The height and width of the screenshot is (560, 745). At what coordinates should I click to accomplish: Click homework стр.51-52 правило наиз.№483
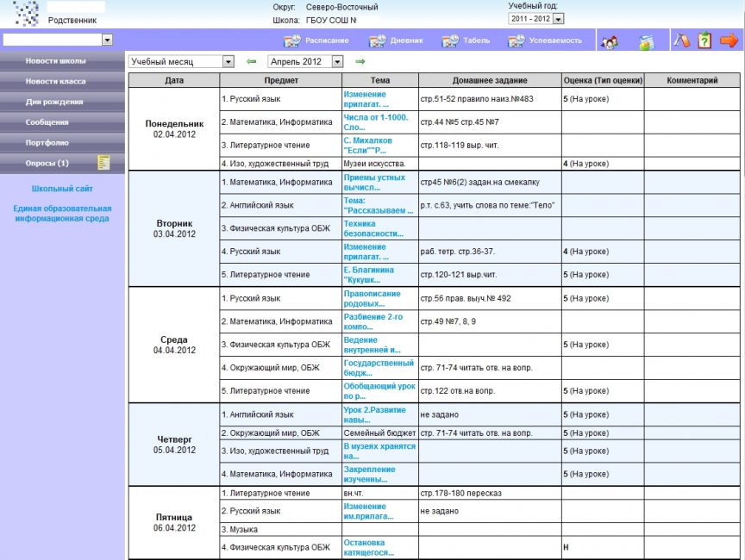pos(477,99)
